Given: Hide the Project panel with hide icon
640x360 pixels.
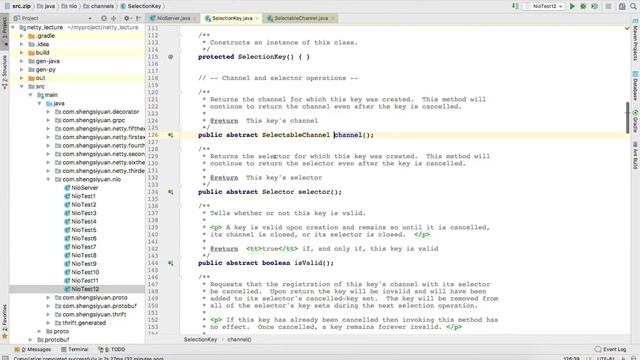Looking at the screenshot, I should [x=138, y=18].
